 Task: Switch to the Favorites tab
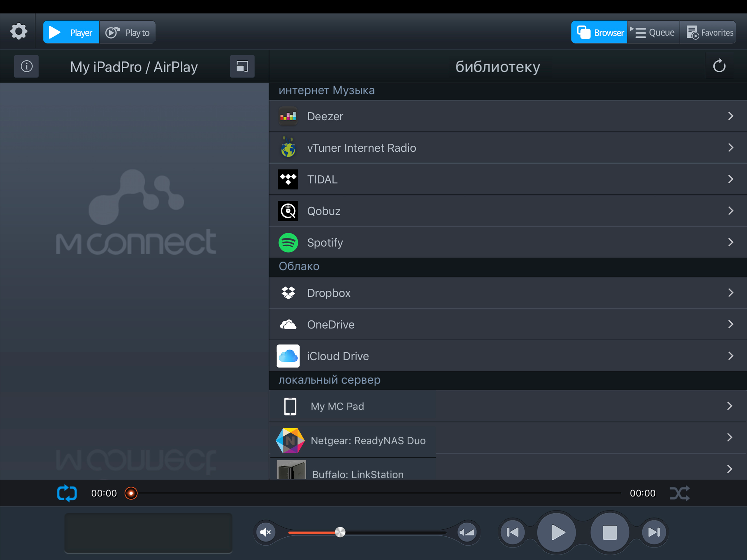[709, 33]
